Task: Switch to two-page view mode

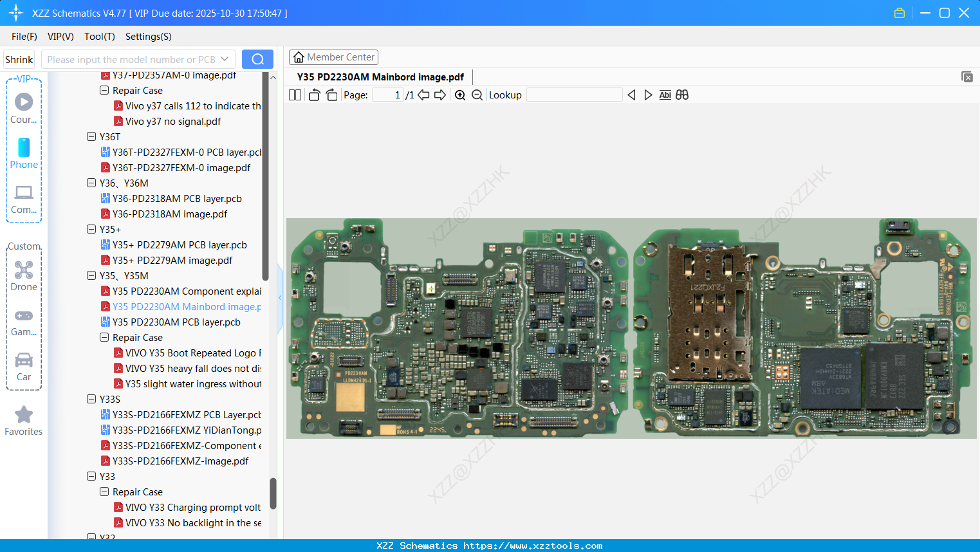Action: coord(294,95)
